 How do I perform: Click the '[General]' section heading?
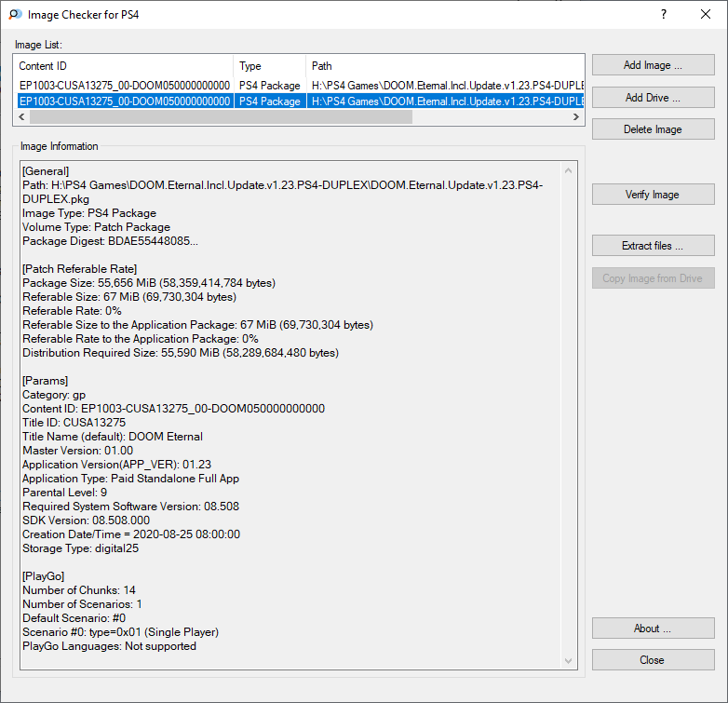pos(46,171)
